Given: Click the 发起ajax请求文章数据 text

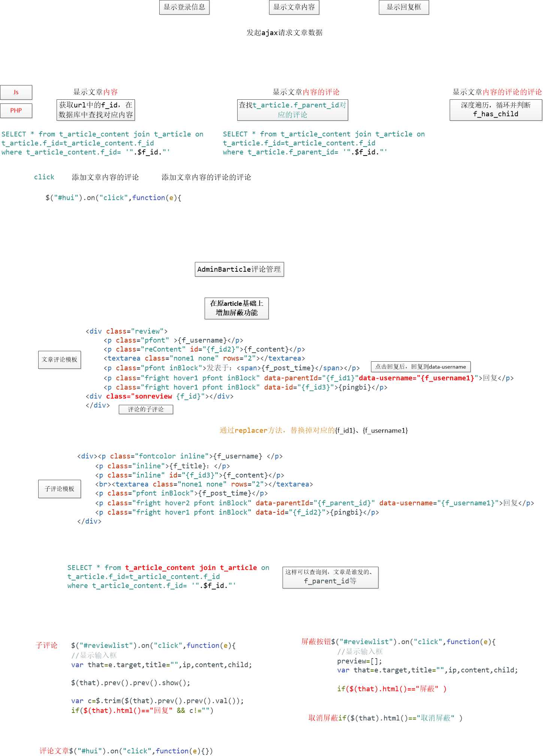Looking at the screenshot, I should point(284,33).
